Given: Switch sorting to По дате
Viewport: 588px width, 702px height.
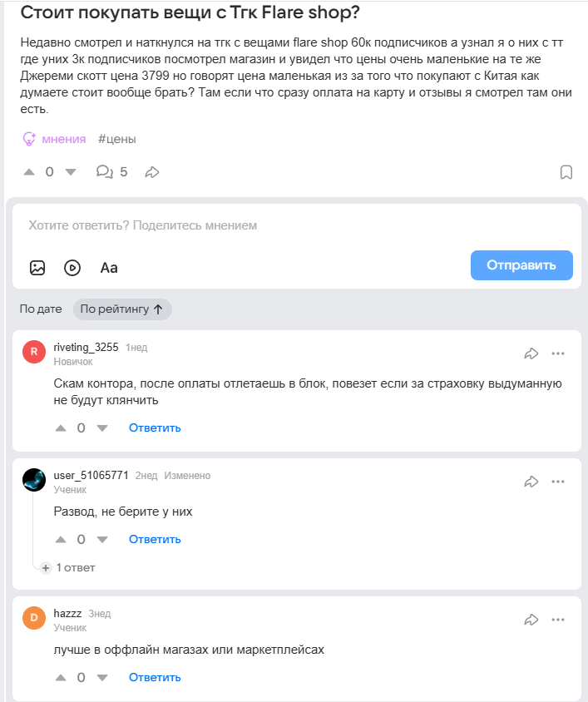Looking at the screenshot, I should point(41,309).
